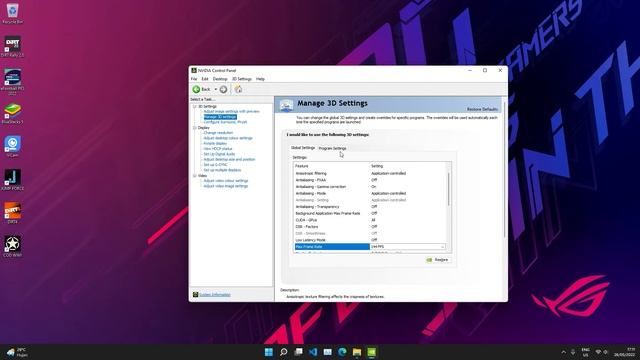Open the eFootball PES desktop shortcut

(x=12, y=82)
